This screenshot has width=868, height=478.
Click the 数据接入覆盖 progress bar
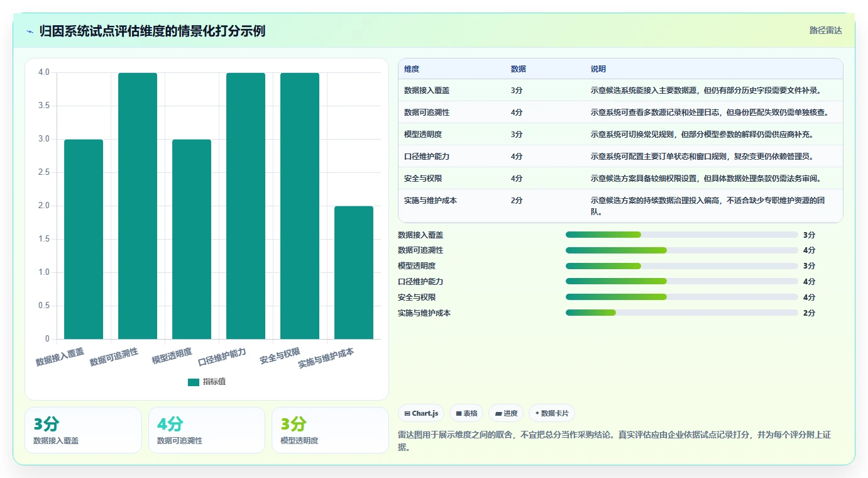click(x=682, y=235)
